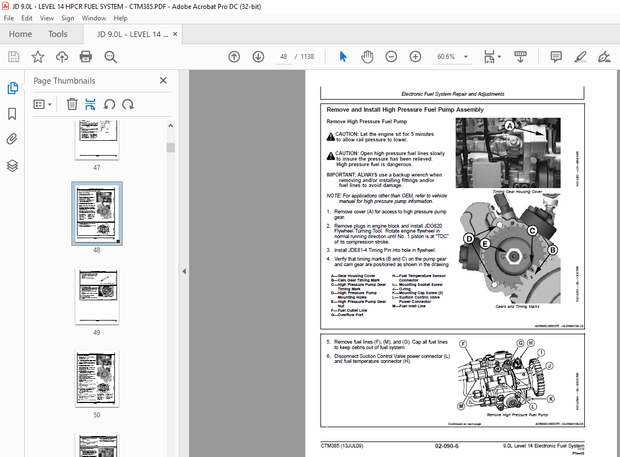This screenshot has width=620, height=457.
Task: Click the thumbnails panel scrollbar handle
Action: pyautogui.click(x=170, y=148)
